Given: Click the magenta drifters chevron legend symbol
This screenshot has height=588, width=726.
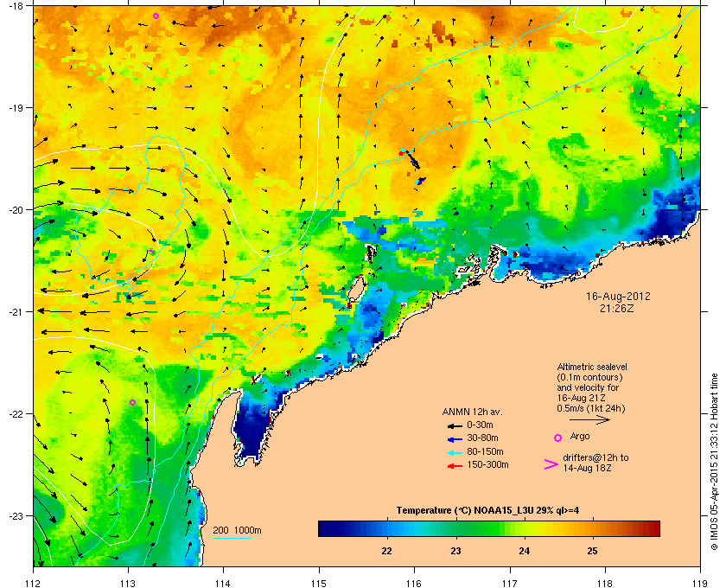Looking at the screenshot, I should click(x=551, y=464).
